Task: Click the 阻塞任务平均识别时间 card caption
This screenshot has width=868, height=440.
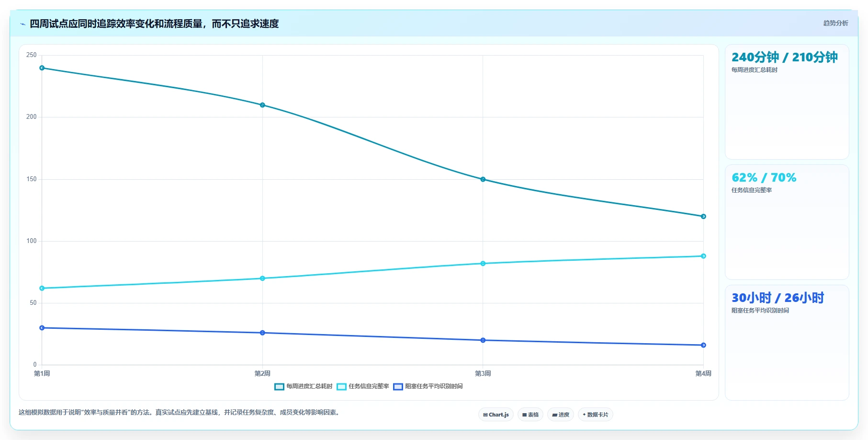Action: (x=760, y=311)
